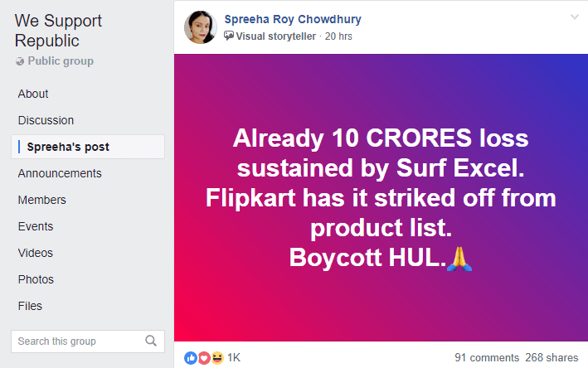This screenshot has height=368, width=588.
Task: Click the Public group globe icon
Action: tap(20, 61)
